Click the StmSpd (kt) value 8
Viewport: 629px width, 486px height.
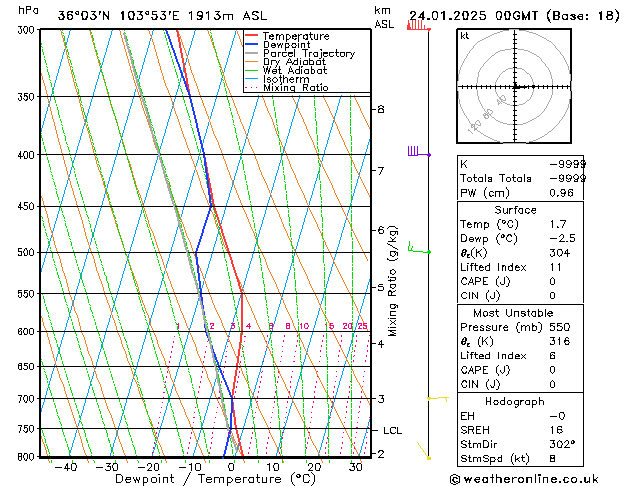pyautogui.click(x=553, y=459)
